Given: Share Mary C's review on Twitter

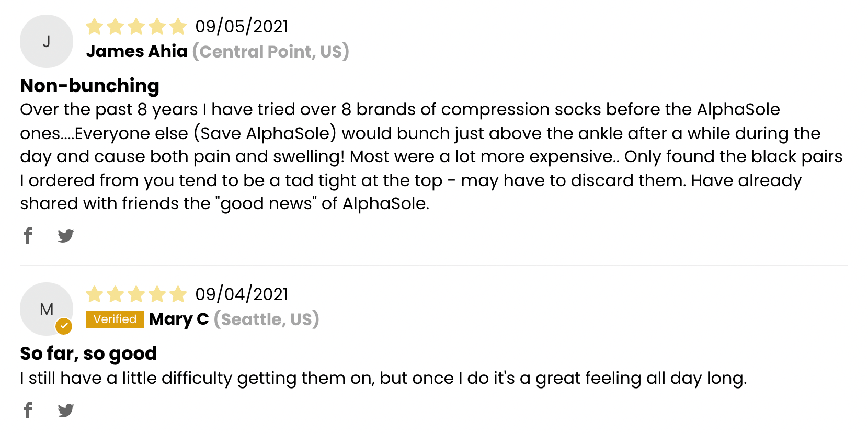Looking at the screenshot, I should [x=66, y=410].
